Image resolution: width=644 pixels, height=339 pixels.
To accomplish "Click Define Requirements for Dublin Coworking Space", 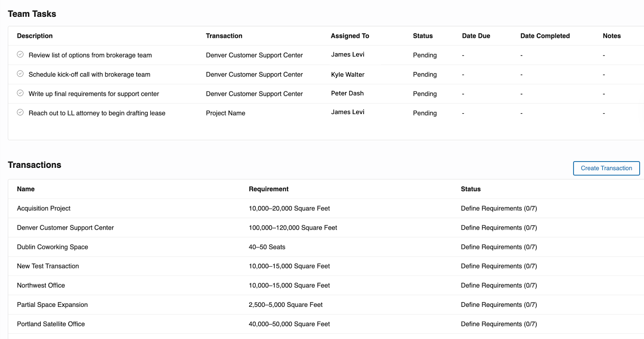I will pyautogui.click(x=499, y=247).
